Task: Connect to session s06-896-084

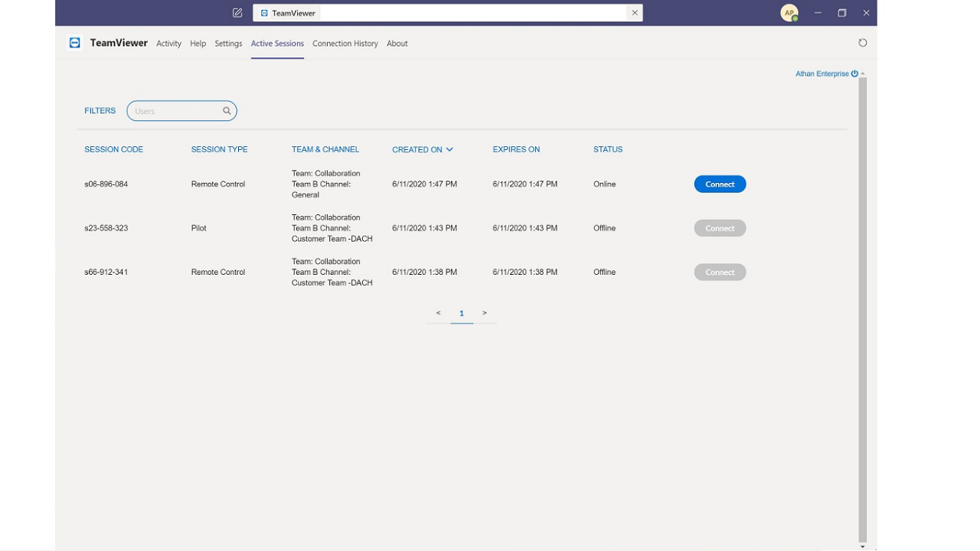Action: pyautogui.click(x=720, y=184)
